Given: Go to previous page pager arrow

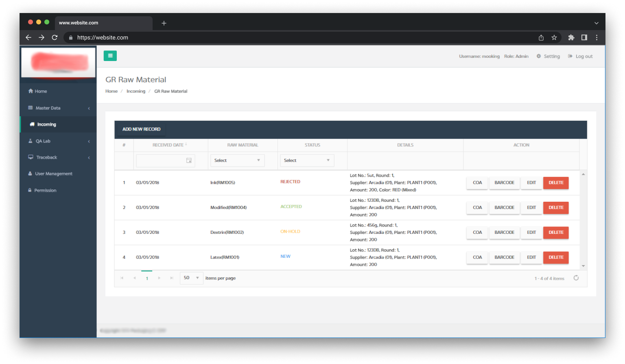Looking at the screenshot, I should (x=135, y=278).
